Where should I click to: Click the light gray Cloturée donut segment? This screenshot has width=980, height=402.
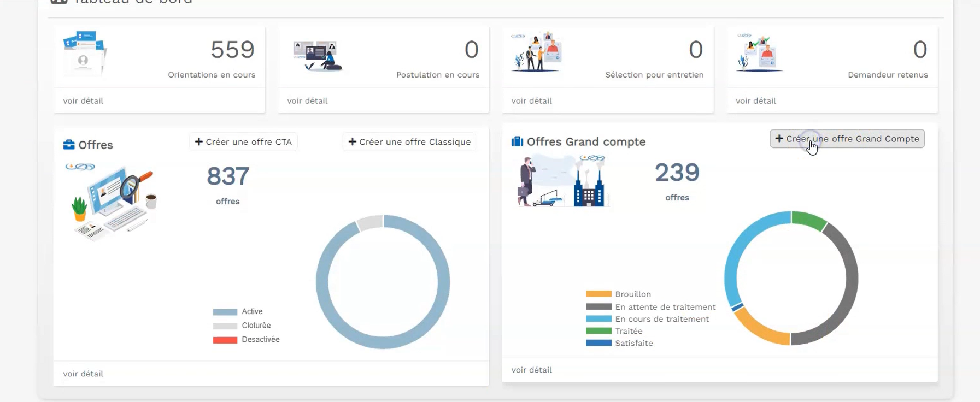[x=370, y=222]
